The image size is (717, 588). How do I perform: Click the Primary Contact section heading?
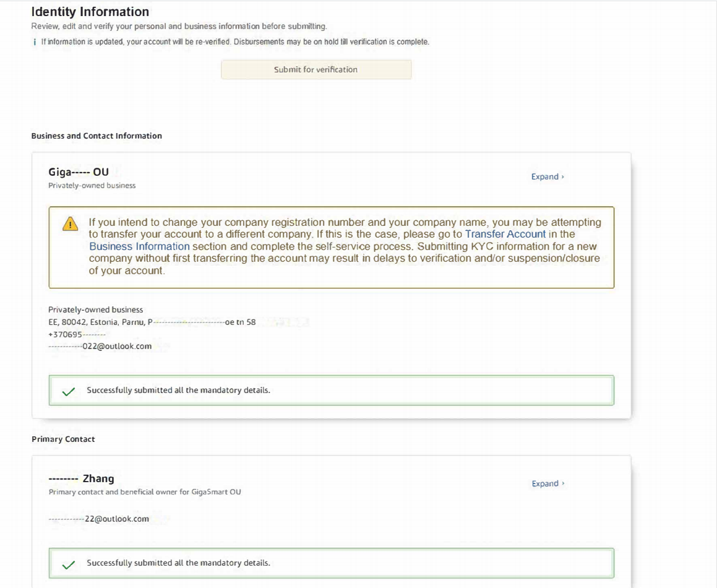tap(63, 439)
